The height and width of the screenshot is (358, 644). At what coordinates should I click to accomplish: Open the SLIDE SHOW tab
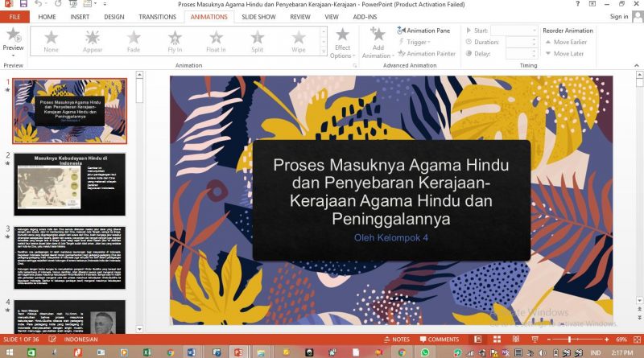tap(258, 17)
